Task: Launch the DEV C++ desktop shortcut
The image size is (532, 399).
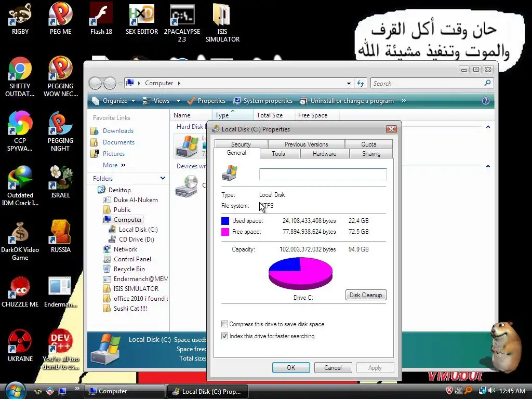Action: tap(60, 350)
